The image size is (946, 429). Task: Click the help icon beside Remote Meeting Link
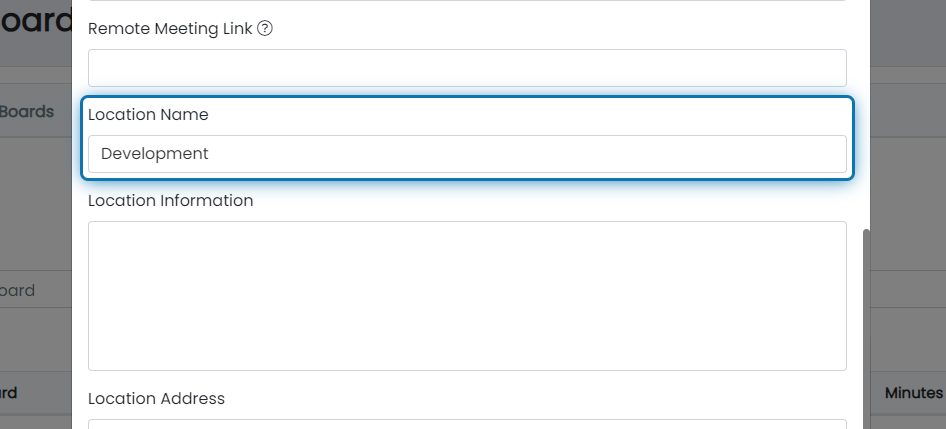pos(265,28)
